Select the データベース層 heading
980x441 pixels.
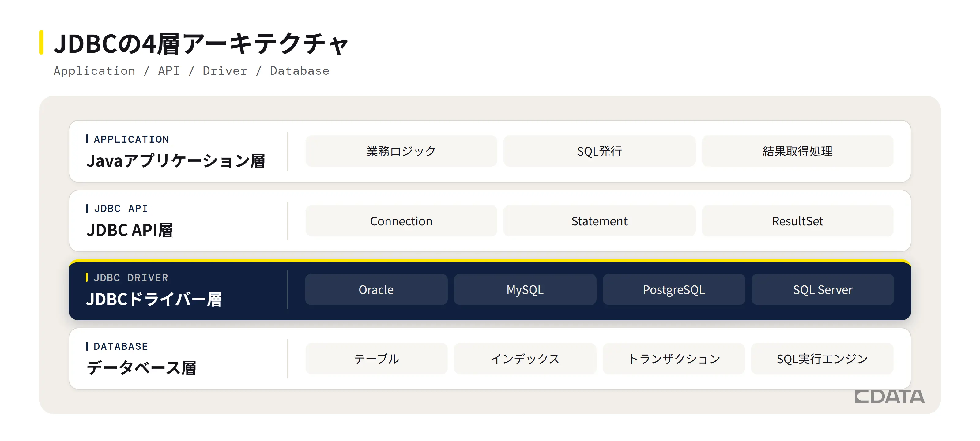141,368
